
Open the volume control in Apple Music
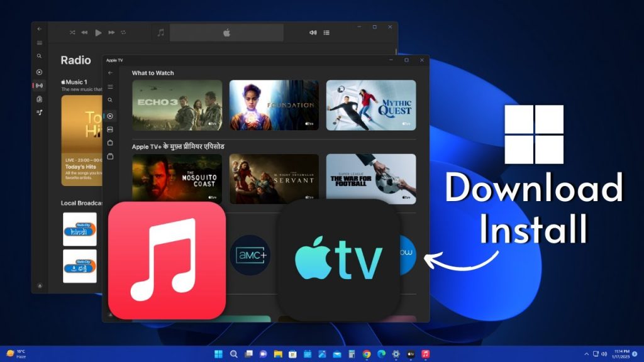click(x=313, y=33)
